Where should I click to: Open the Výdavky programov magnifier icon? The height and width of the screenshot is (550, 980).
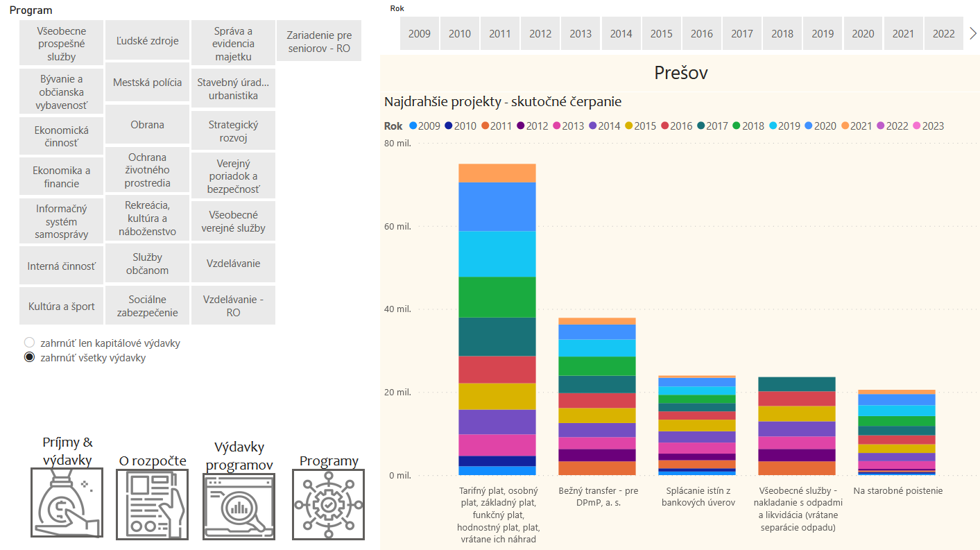(239, 507)
